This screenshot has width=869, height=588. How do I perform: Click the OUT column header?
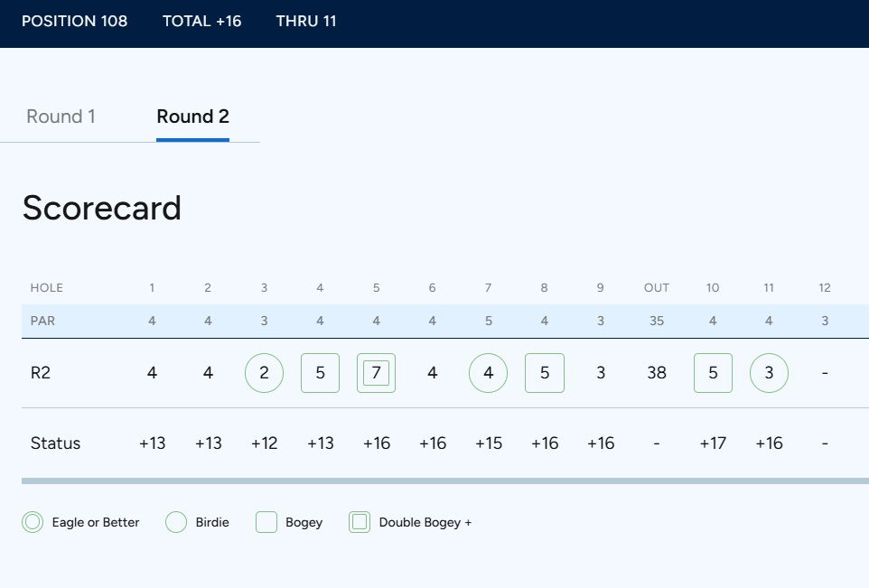coord(657,288)
